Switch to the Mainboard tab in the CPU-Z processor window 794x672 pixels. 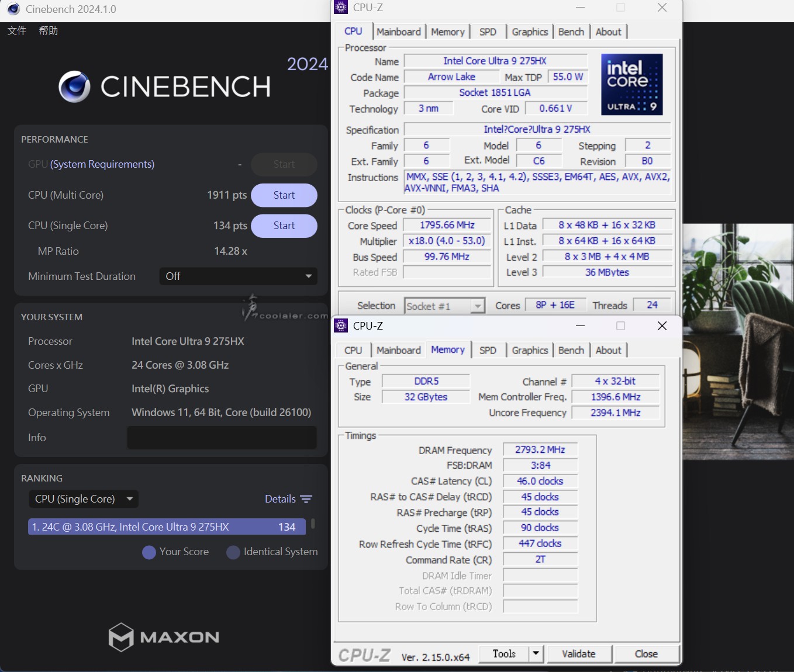point(399,32)
